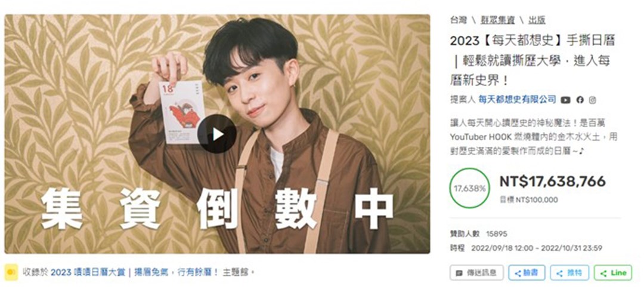Share the project via Line

click(x=613, y=273)
